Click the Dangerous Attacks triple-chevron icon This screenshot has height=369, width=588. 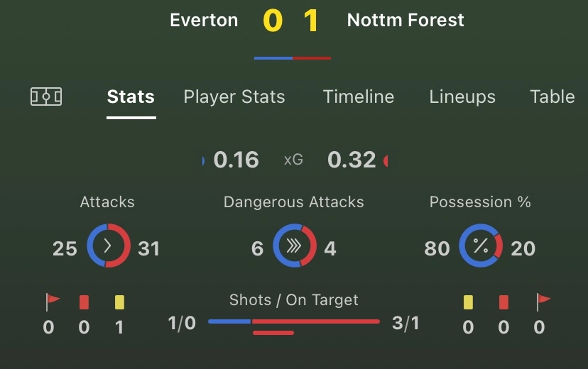pyautogui.click(x=294, y=247)
